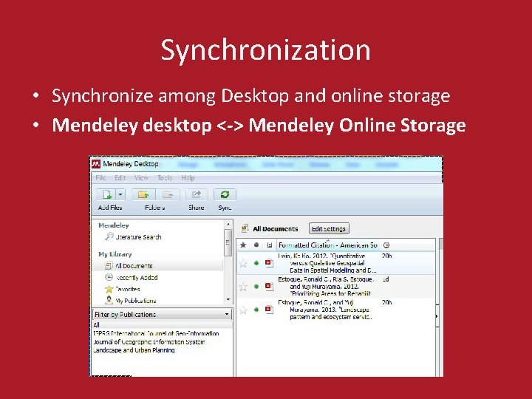Click the My Publications person icon
The width and height of the screenshot is (532, 399).
(x=109, y=300)
